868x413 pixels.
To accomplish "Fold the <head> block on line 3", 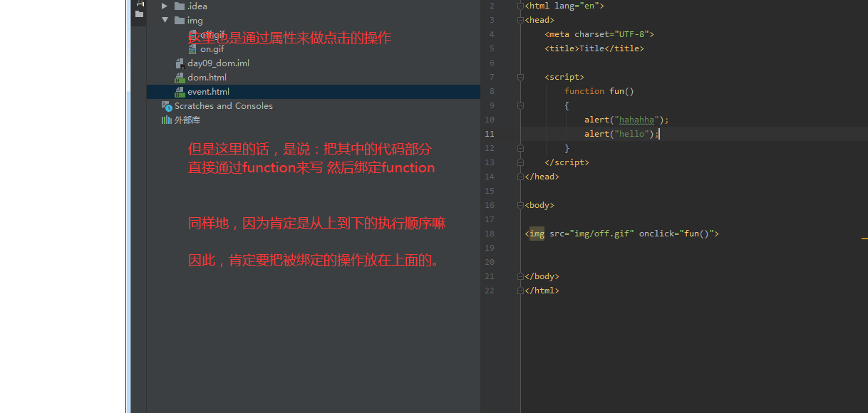I will coord(520,20).
